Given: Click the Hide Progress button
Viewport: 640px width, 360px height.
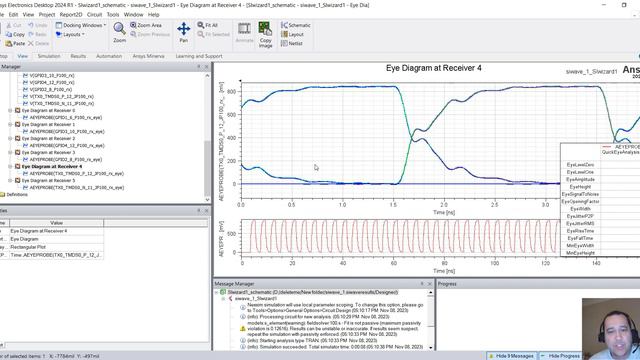Looking at the screenshot, I should tap(560, 356).
